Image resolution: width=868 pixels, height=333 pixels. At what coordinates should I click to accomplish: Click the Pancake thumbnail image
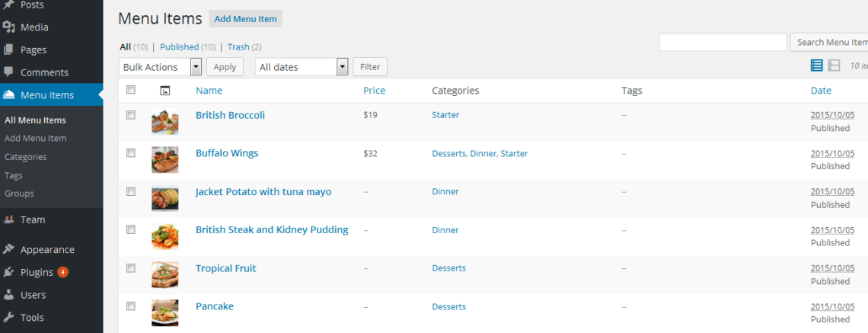[165, 312]
